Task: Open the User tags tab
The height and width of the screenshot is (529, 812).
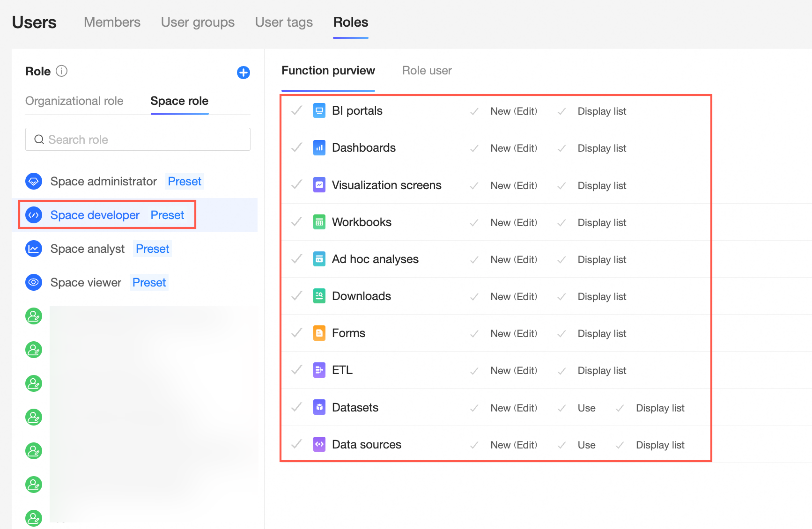Action: [284, 22]
